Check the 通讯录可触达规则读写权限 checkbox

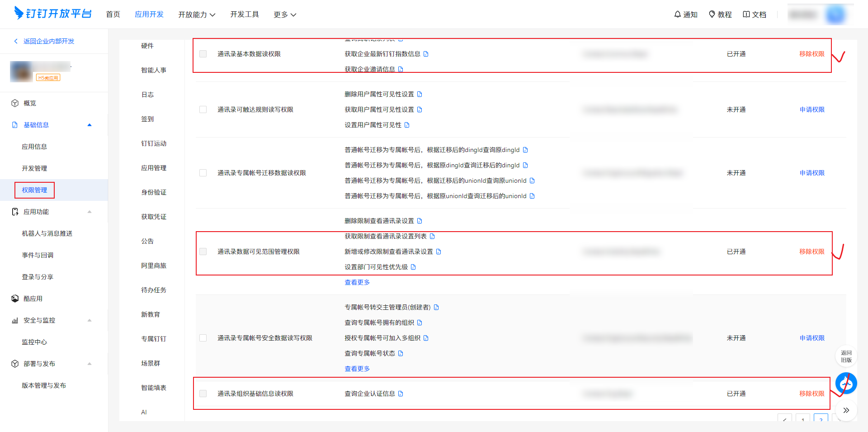pyautogui.click(x=203, y=109)
